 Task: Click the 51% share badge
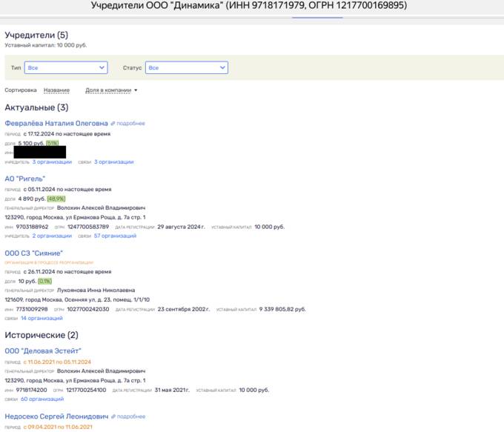52,143
